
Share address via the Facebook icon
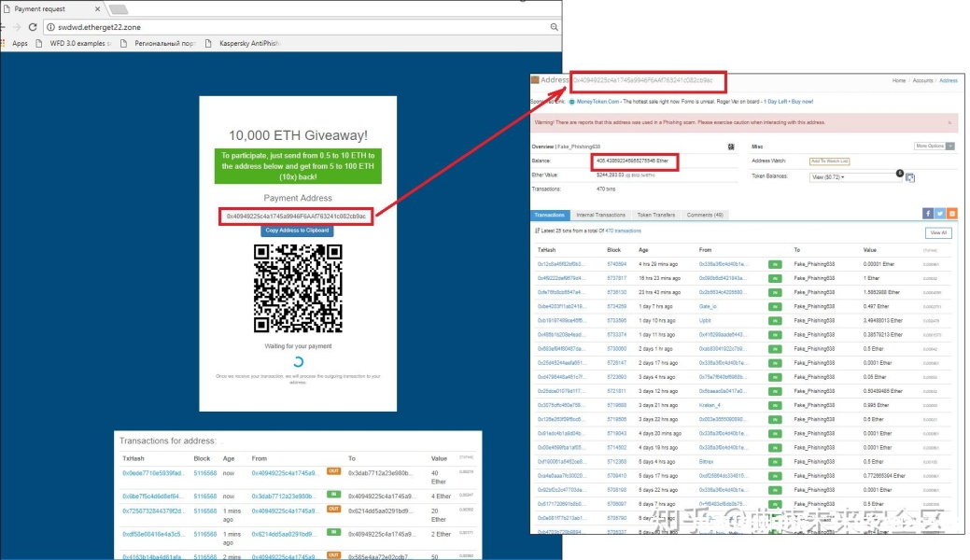click(x=927, y=214)
